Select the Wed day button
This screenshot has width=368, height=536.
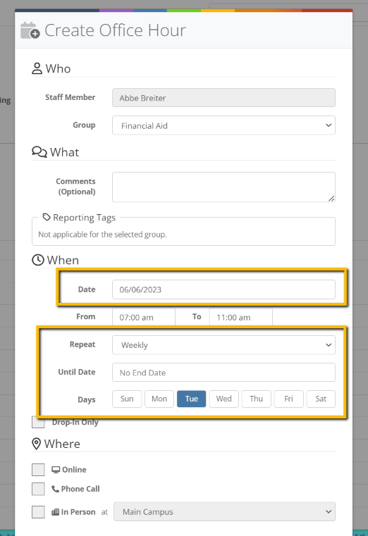pos(224,399)
